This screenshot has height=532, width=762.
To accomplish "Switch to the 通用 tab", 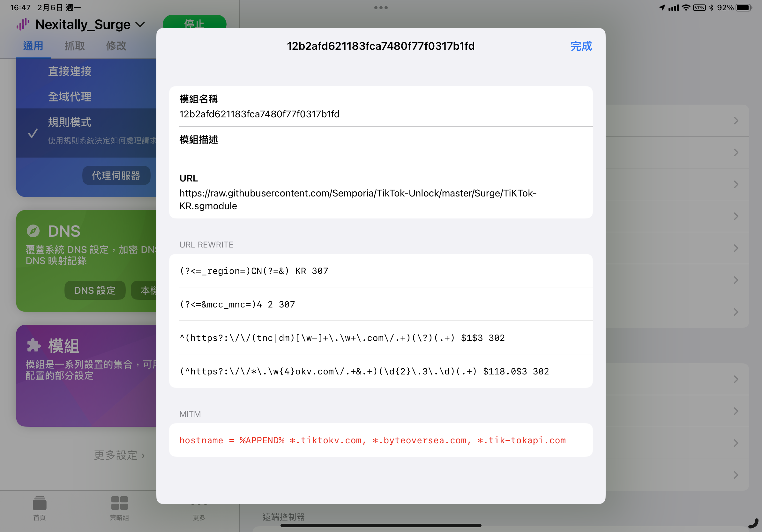I will coord(33,46).
